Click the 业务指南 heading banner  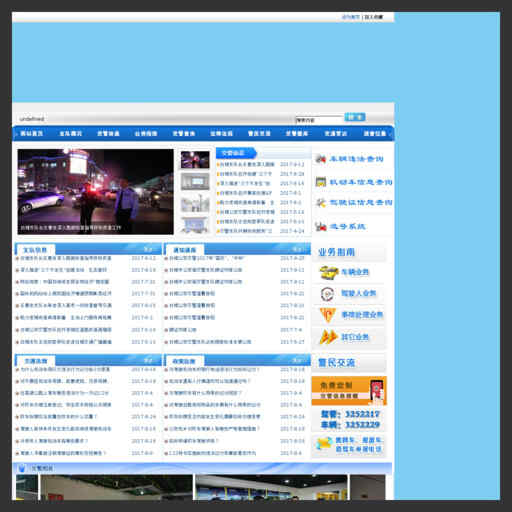349,252
